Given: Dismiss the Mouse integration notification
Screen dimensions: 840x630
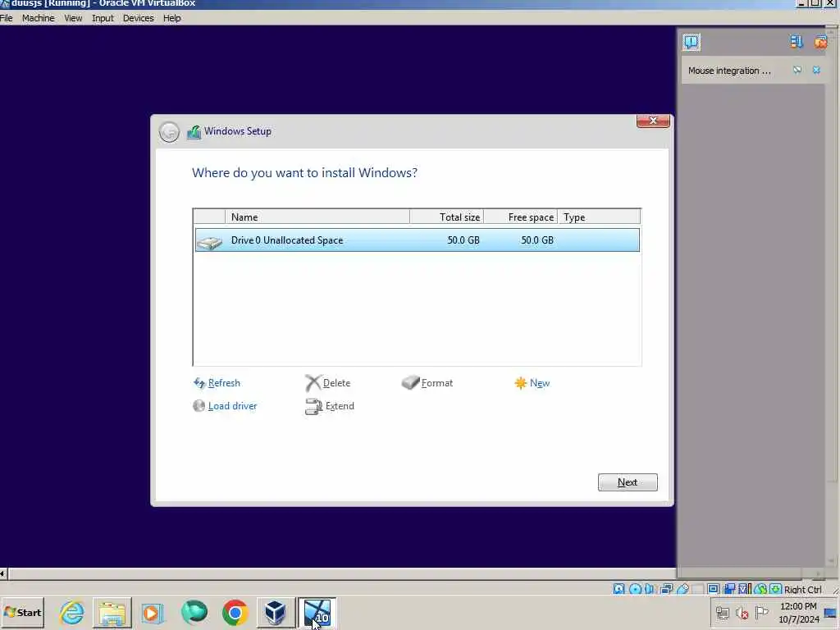Looking at the screenshot, I should pos(816,71).
